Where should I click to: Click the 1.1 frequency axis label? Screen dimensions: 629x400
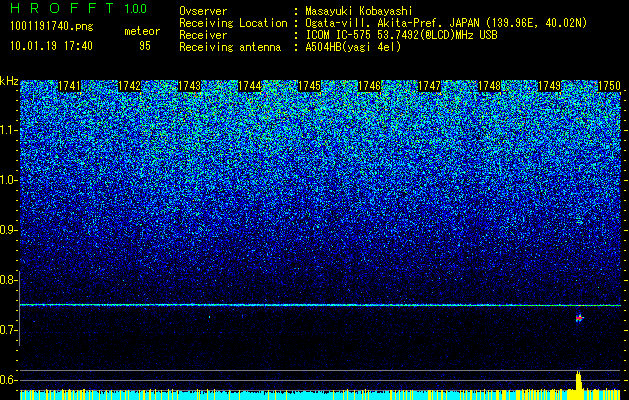pyautogui.click(x=8, y=130)
